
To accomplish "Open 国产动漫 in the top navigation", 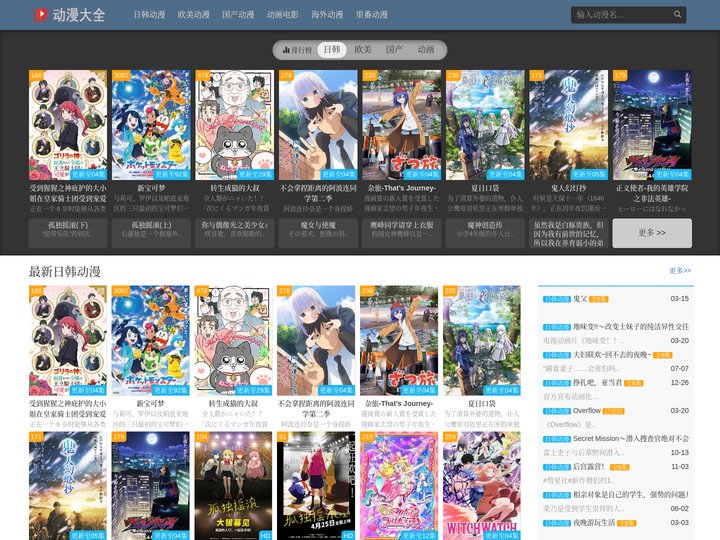I will pyautogui.click(x=238, y=15).
